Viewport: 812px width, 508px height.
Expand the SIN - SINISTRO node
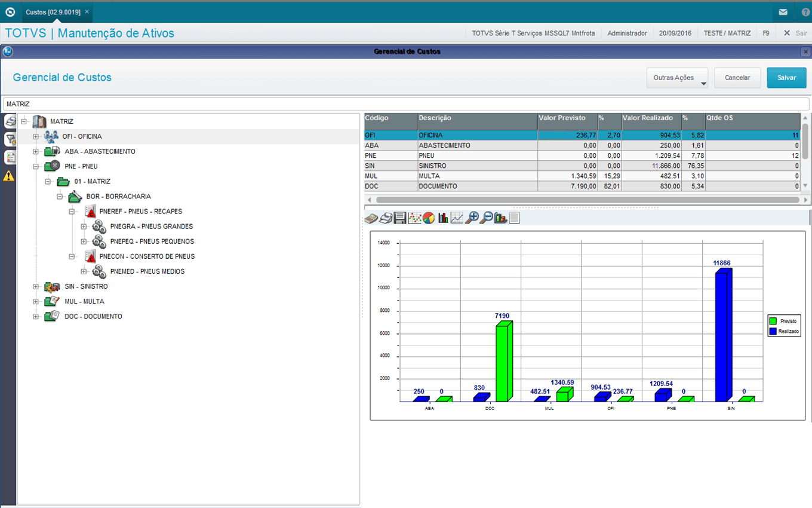36,286
